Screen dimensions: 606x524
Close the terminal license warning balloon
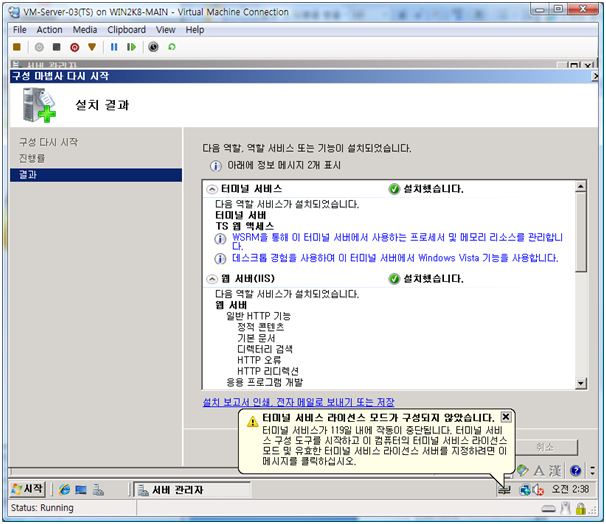point(506,417)
